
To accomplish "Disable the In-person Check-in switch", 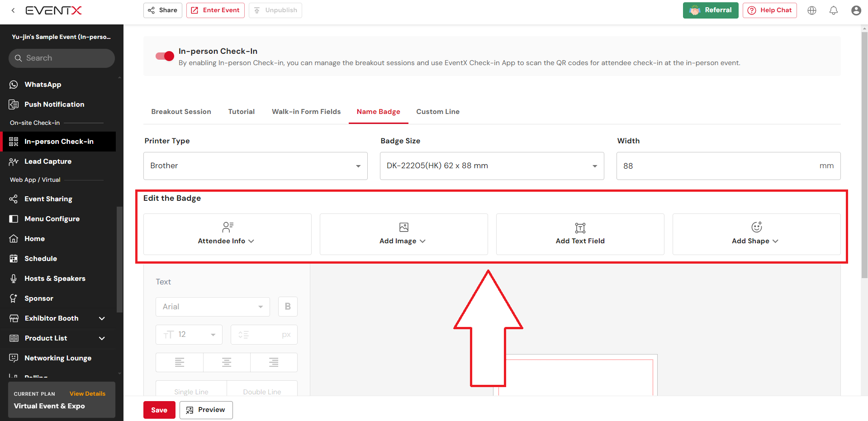I will click(x=165, y=56).
